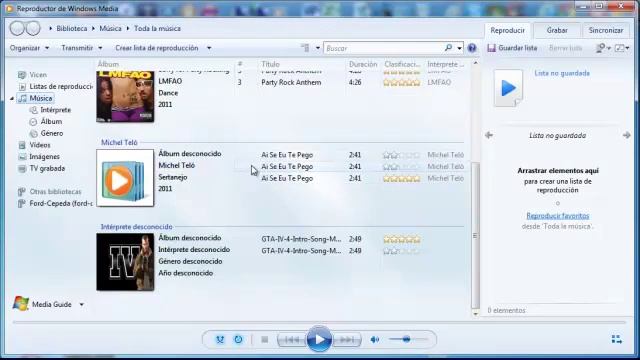Click the Reproducir favoritos link
640x360 pixels.
coord(558,216)
